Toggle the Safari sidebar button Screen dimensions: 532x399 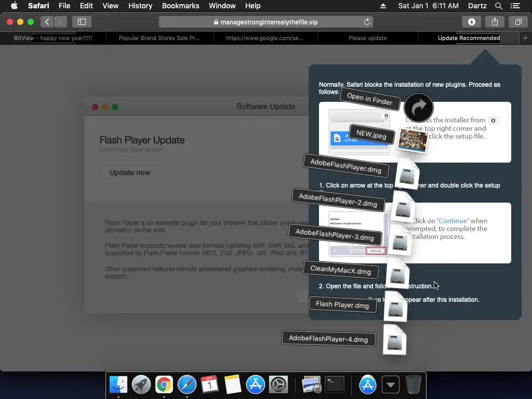82,22
